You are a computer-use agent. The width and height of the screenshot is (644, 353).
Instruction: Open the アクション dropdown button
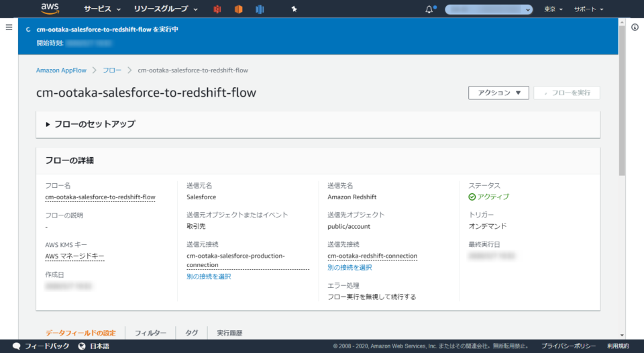point(498,93)
